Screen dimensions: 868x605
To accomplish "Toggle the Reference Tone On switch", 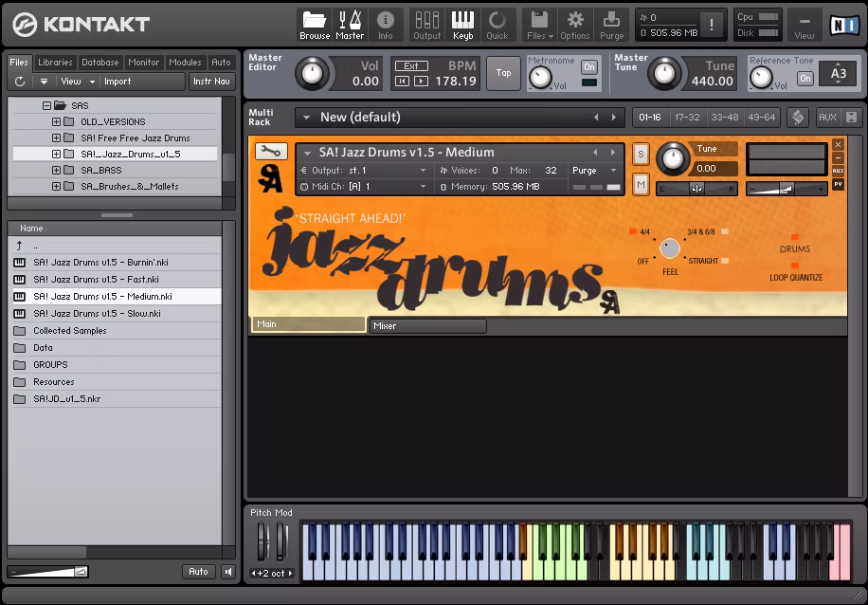I will [805, 79].
